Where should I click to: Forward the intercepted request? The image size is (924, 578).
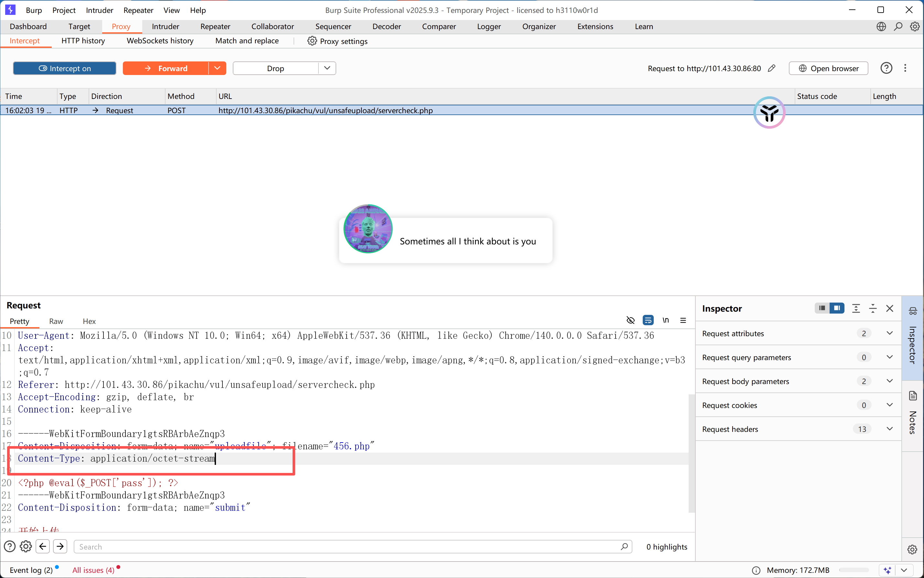pos(166,68)
